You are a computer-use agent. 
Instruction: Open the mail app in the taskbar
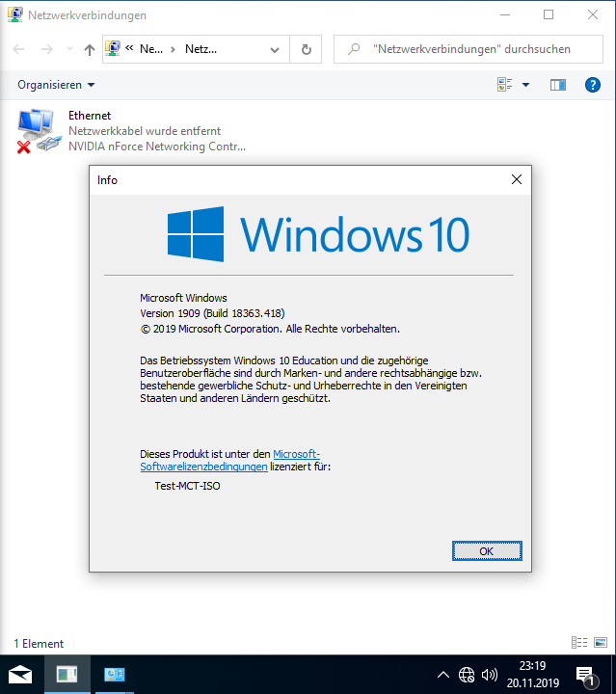click(20, 675)
